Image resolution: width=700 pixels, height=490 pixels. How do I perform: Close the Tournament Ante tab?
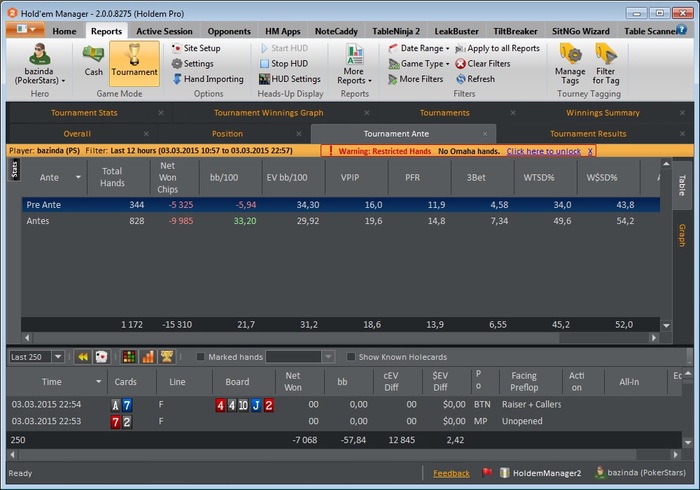485,134
